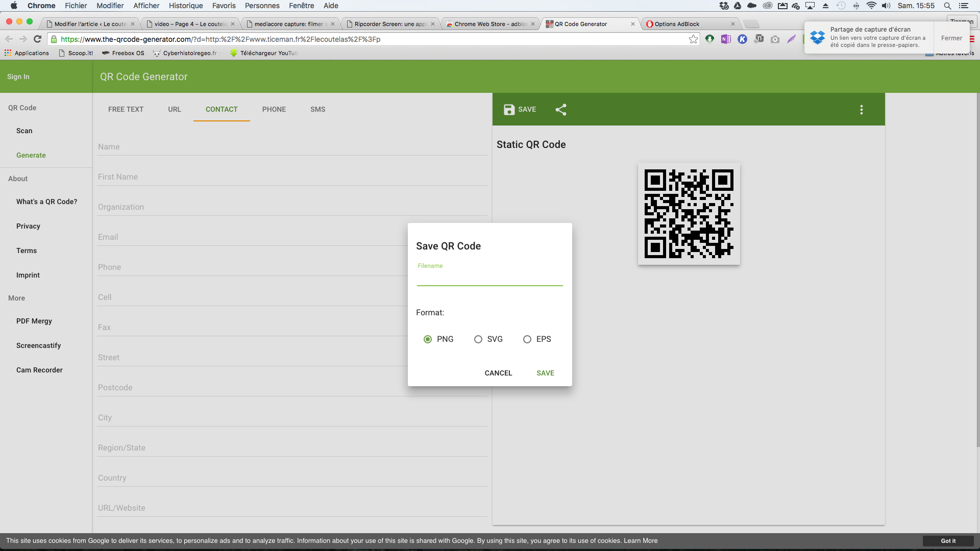Click the Google Drive menu bar icon

point(738,6)
